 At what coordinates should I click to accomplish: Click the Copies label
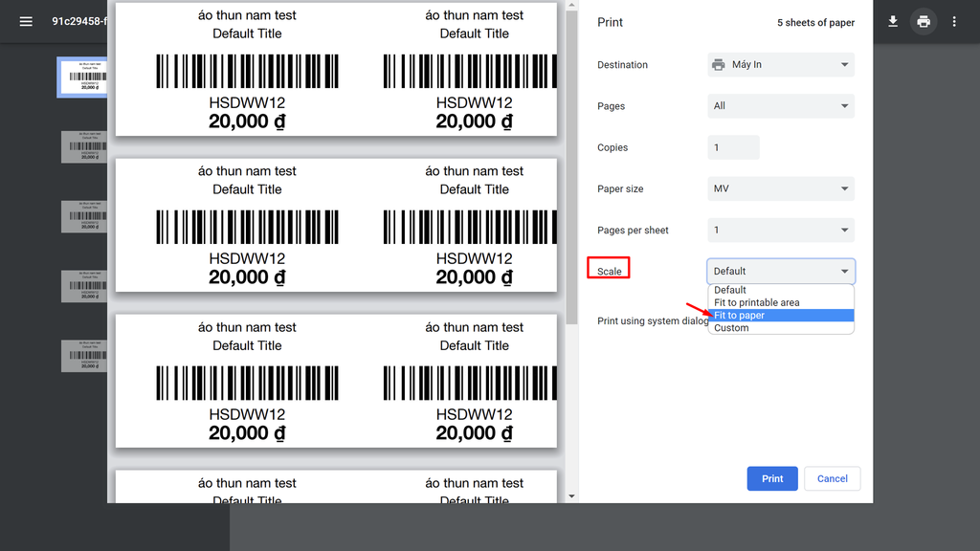click(x=612, y=147)
